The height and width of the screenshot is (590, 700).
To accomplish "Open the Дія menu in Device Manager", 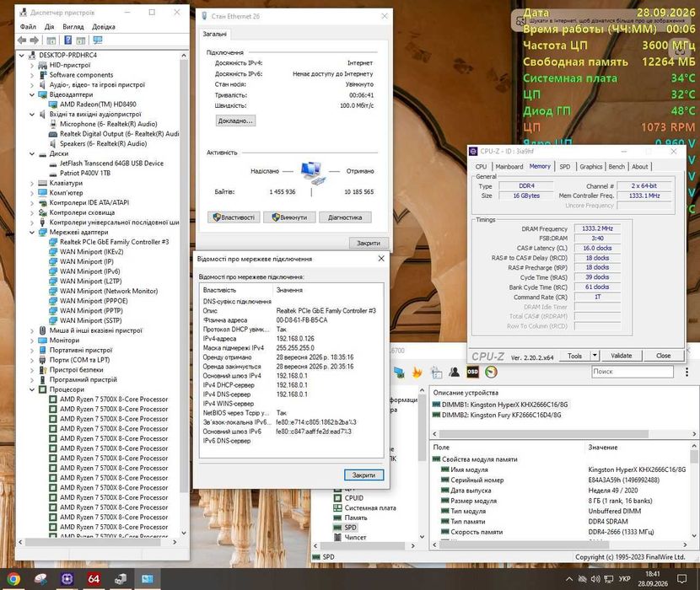I will pos(49,26).
